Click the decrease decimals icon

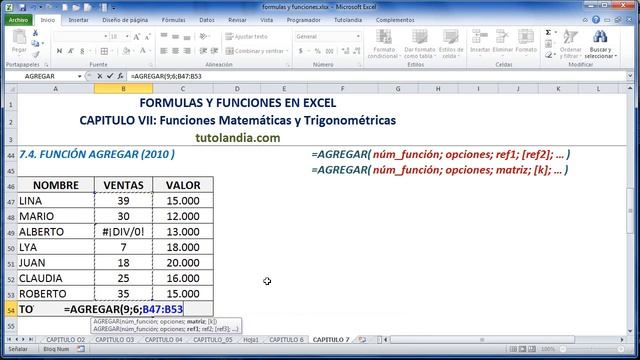pos(357,51)
